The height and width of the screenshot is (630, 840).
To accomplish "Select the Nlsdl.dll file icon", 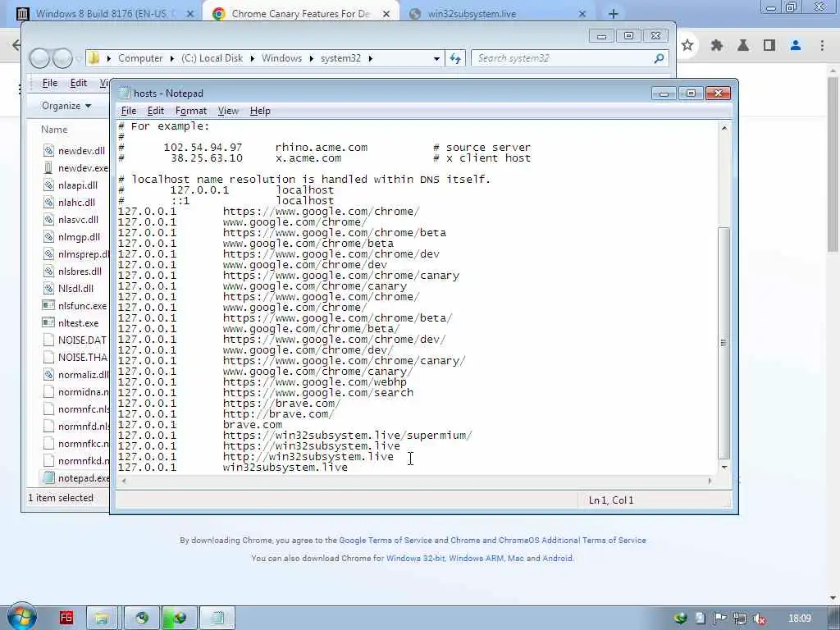I will click(x=48, y=288).
